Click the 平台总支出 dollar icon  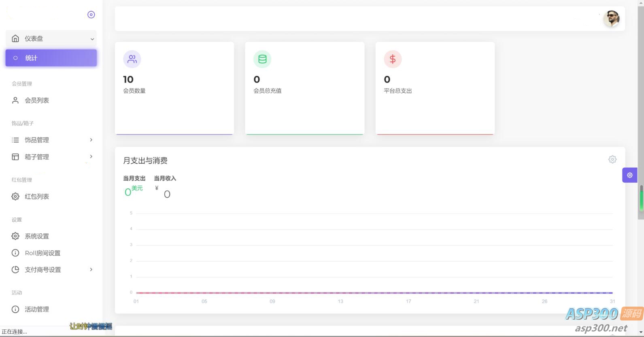tap(392, 59)
